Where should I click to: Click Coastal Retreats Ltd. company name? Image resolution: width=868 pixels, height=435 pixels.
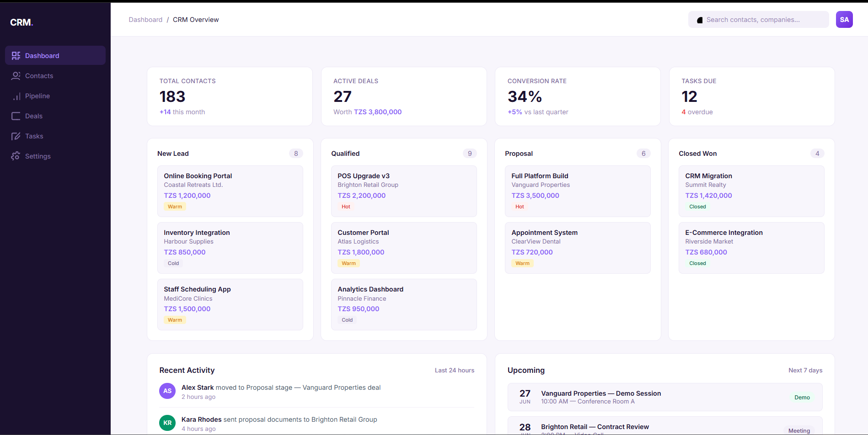pos(193,185)
